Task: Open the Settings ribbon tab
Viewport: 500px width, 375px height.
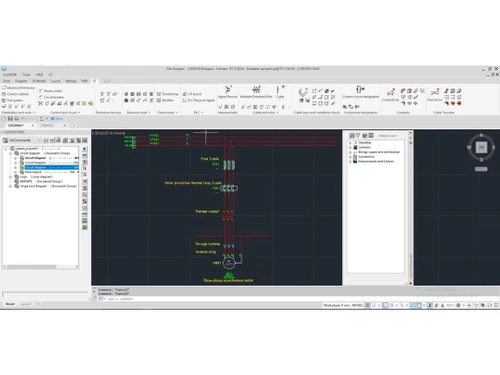Action: tap(71, 81)
